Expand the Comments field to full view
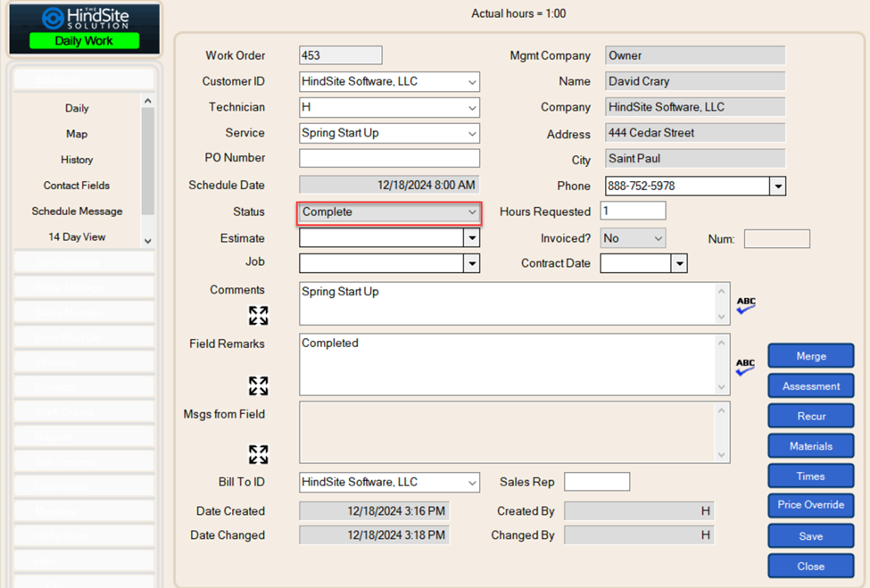 point(258,315)
